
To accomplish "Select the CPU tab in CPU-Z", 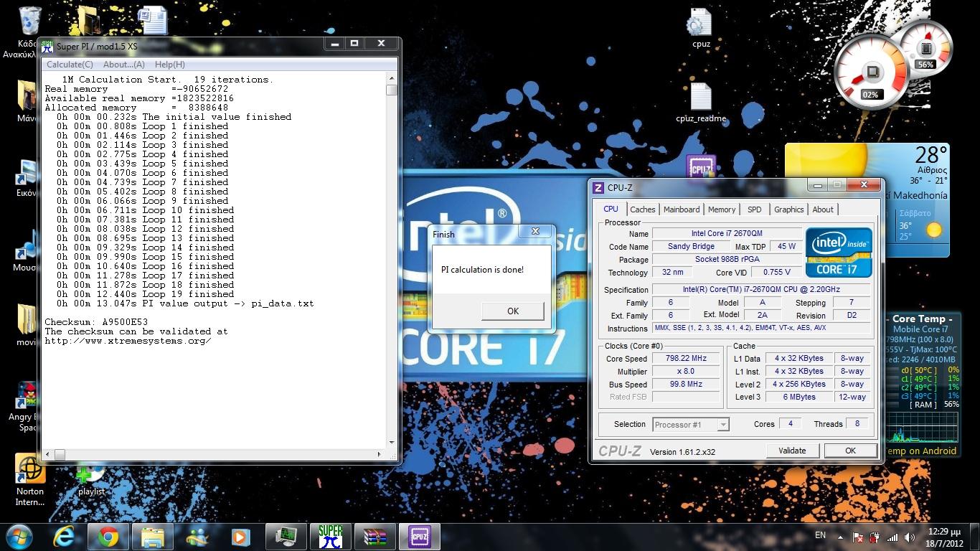I will (611, 209).
